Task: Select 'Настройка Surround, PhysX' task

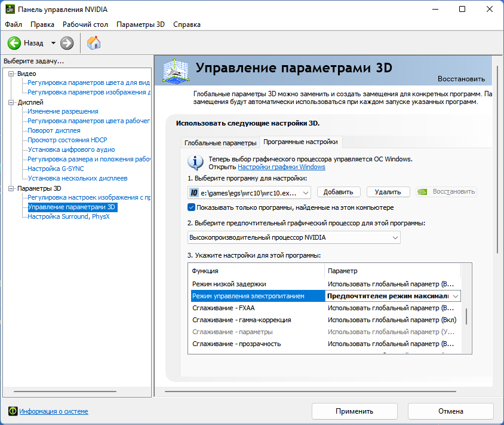Action: pos(69,216)
